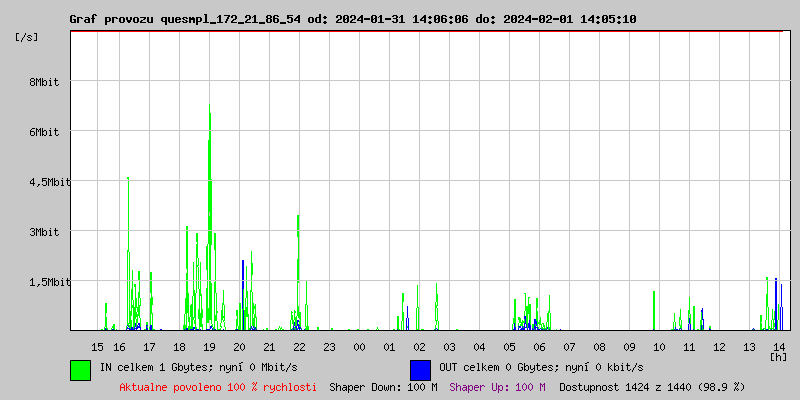The image size is (800, 400).
Task: Click the 'Shaper Down: 100 M' text
Action: click(383, 387)
